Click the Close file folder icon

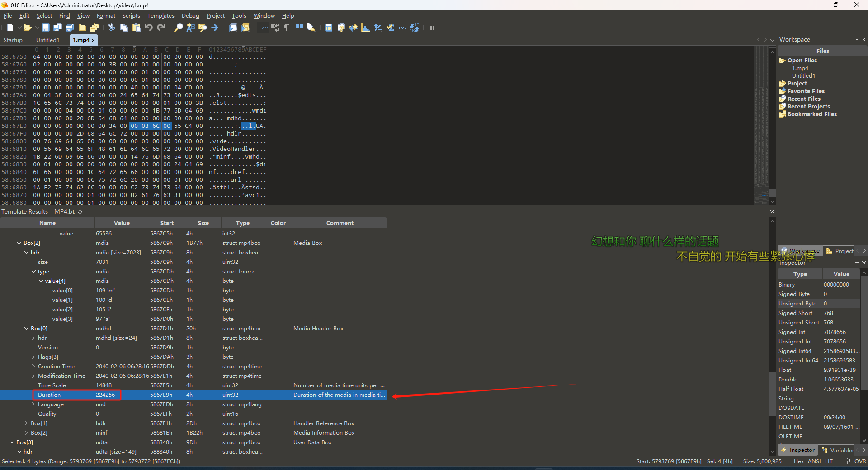click(x=82, y=28)
